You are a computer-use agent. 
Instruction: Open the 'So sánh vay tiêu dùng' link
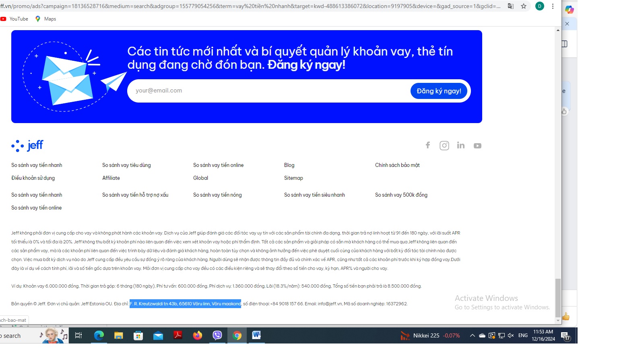pyautogui.click(x=126, y=165)
